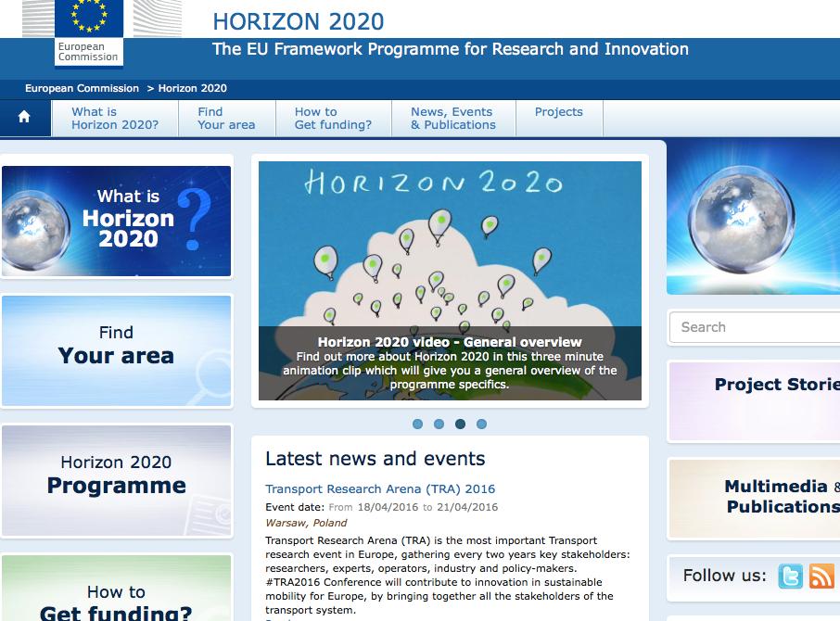This screenshot has width=840, height=621.
Task: Select the second carousel slide dot
Action: click(x=439, y=424)
